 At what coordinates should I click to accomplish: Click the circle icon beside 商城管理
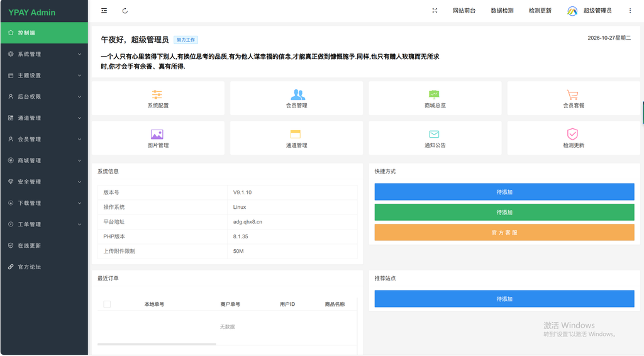point(11,160)
